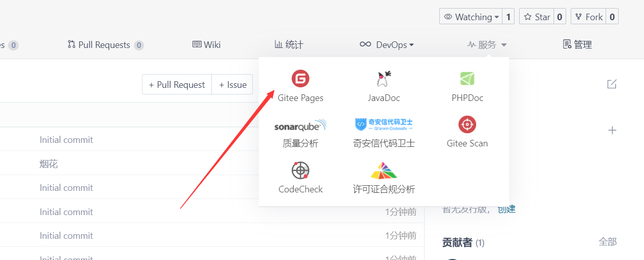Open the Qi'anxin Codesafe logo icon
Image resolution: width=644 pixels, height=260 pixels.
[x=384, y=124]
